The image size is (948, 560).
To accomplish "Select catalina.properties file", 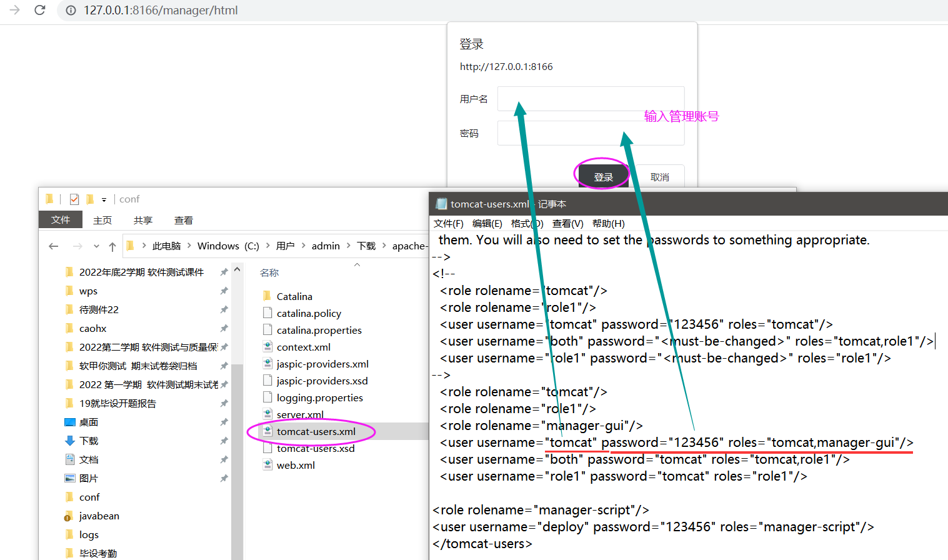I will 319,330.
